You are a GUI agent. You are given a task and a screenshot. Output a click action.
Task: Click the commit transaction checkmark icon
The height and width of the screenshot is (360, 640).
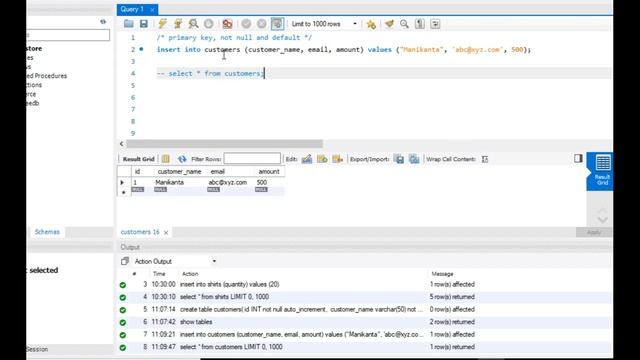[x=246, y=24]
